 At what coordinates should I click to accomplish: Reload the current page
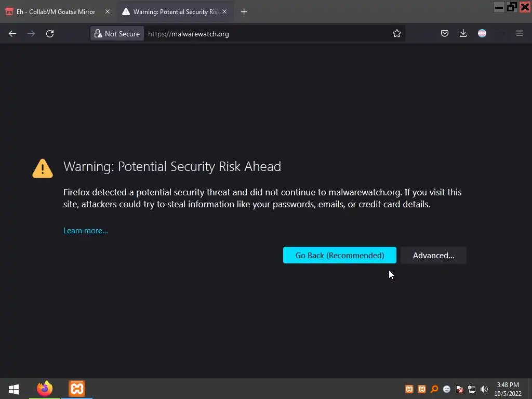[50, 34]
